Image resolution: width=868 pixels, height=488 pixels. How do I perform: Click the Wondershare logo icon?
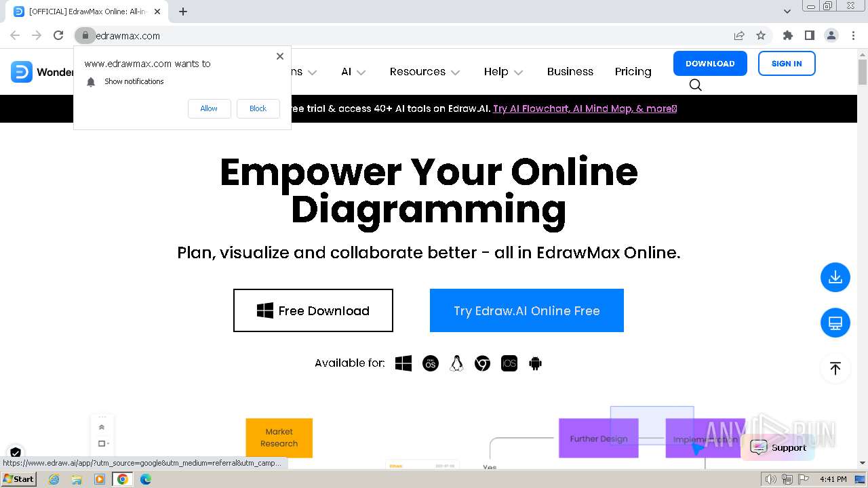point(22,72)
